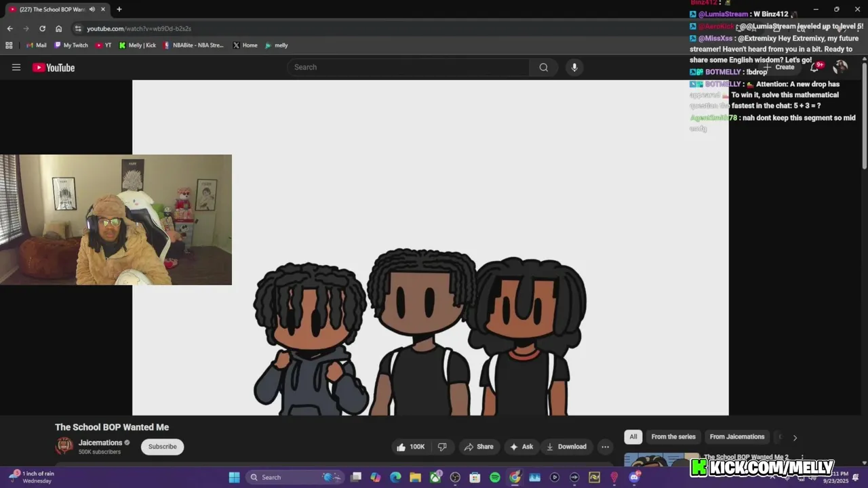The width and height of the screenshot is (868, 488).
Task: Open The School BOP Wanted Me 2 thumbnail
Action: [661, 460]
